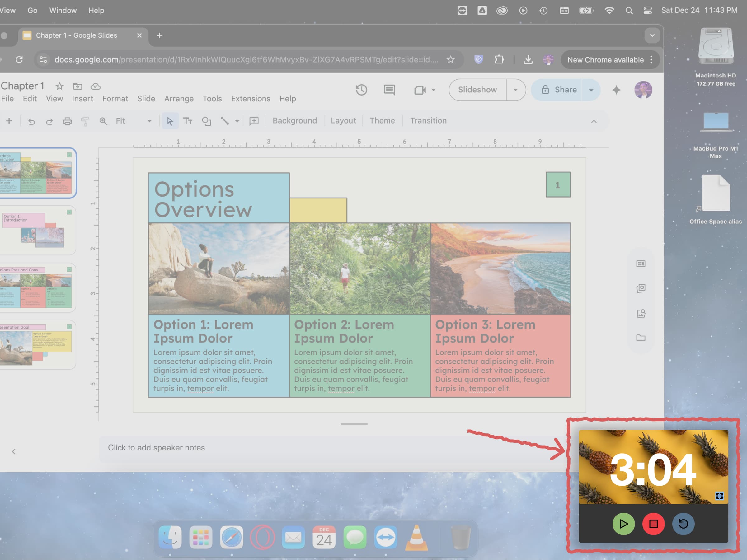Click the Layout button

point(343,120)
